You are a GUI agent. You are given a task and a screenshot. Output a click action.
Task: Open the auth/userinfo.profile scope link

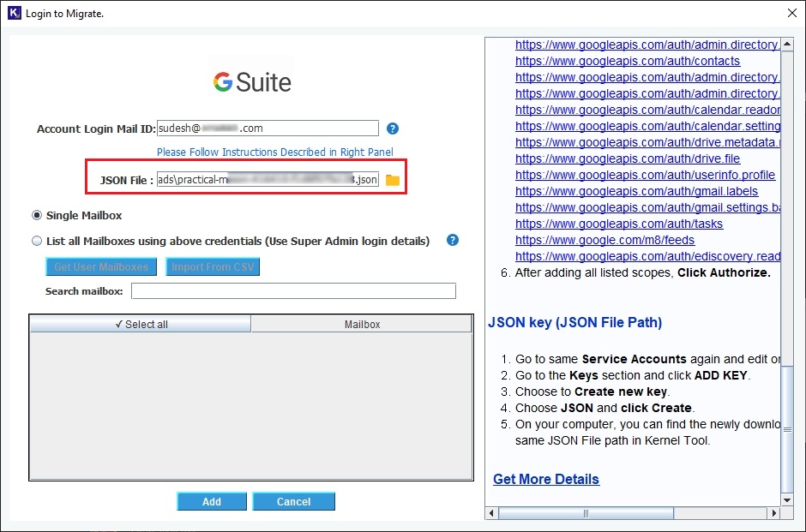coord(645,175)
